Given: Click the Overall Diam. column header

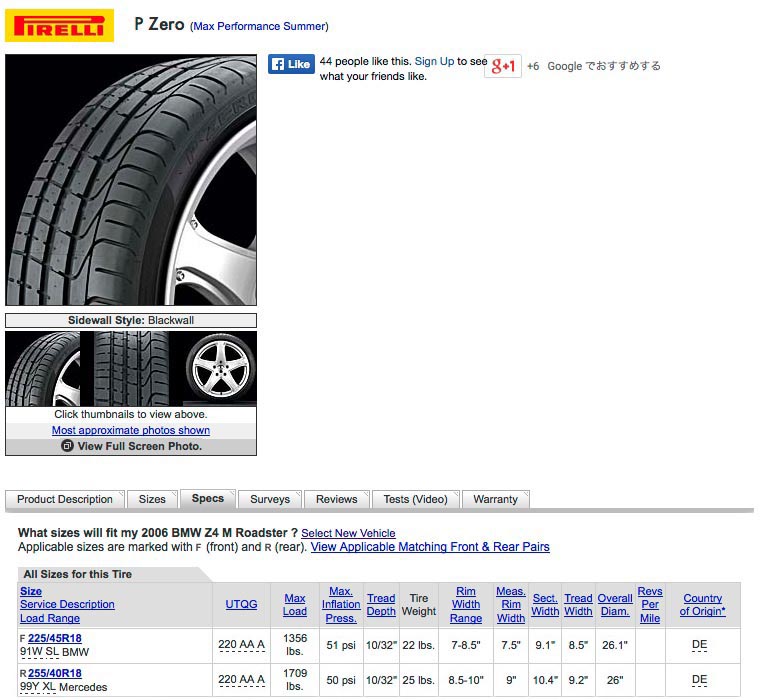Looking at the screenshot, I should (615, 605).
